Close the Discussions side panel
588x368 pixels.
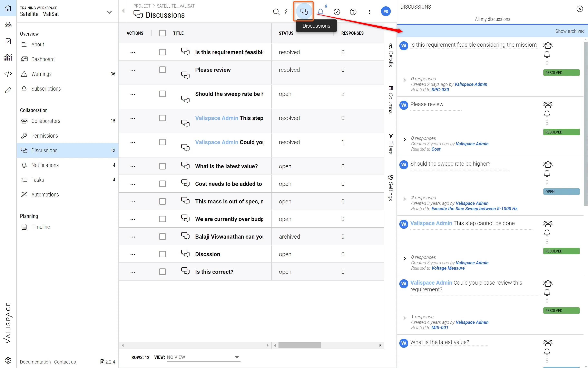(x=580, y=9)
